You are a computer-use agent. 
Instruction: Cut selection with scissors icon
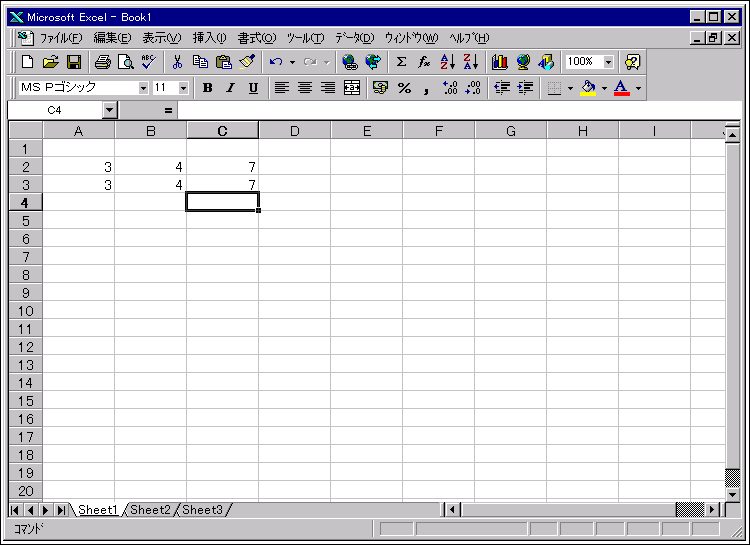coord(177,62)
